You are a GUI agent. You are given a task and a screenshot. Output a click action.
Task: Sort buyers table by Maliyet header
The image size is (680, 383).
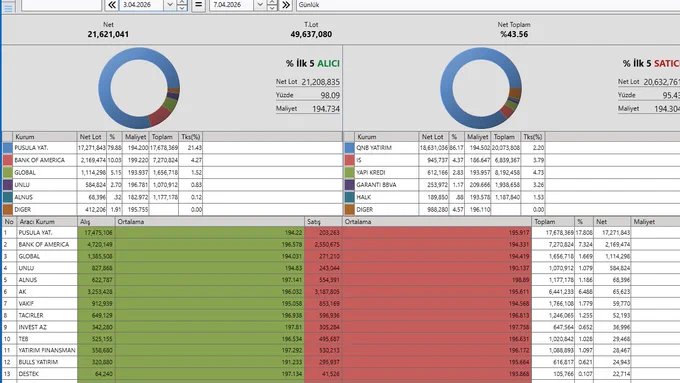pyautogui.click(x=136, y=137)
